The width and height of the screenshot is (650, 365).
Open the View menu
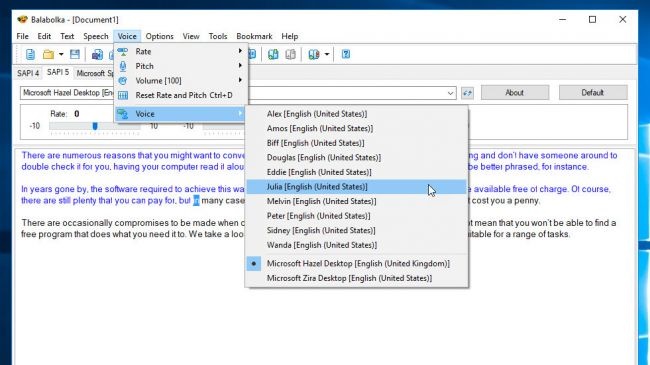pyautogui.click(x=191, y=36)
